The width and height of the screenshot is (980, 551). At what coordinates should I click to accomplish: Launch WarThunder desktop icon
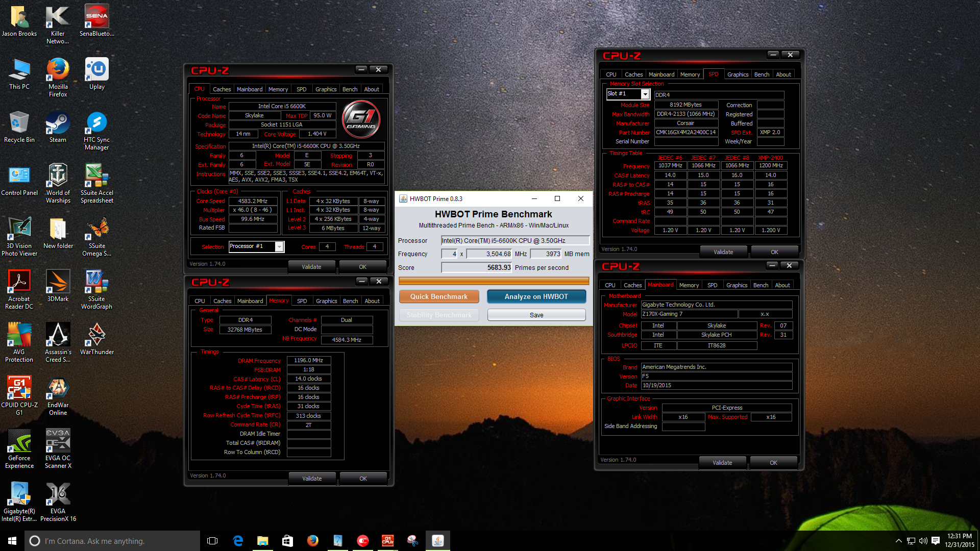pyautogui.click(x=96, y=339)
